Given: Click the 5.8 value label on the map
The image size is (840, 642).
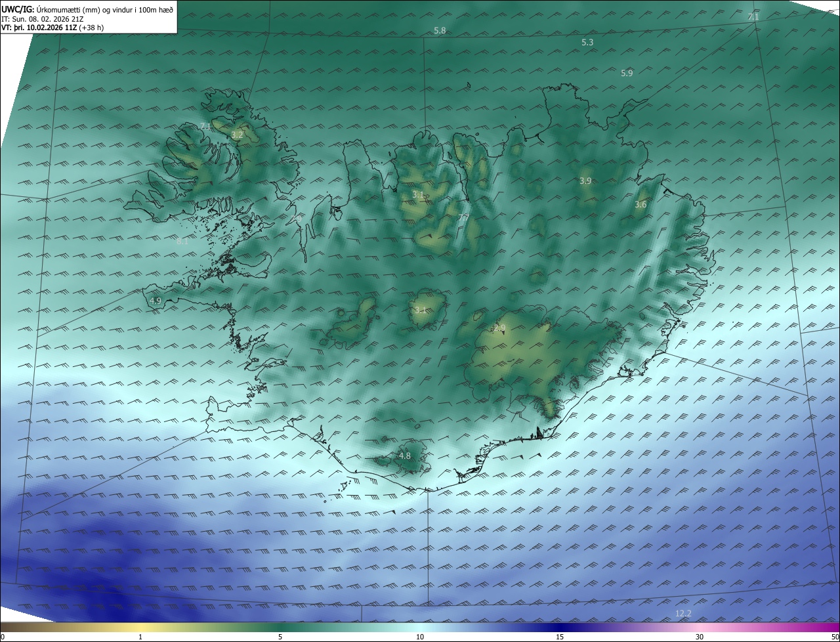Looking at the screenshot, I should pyautogui.click(x=440, y=31).
